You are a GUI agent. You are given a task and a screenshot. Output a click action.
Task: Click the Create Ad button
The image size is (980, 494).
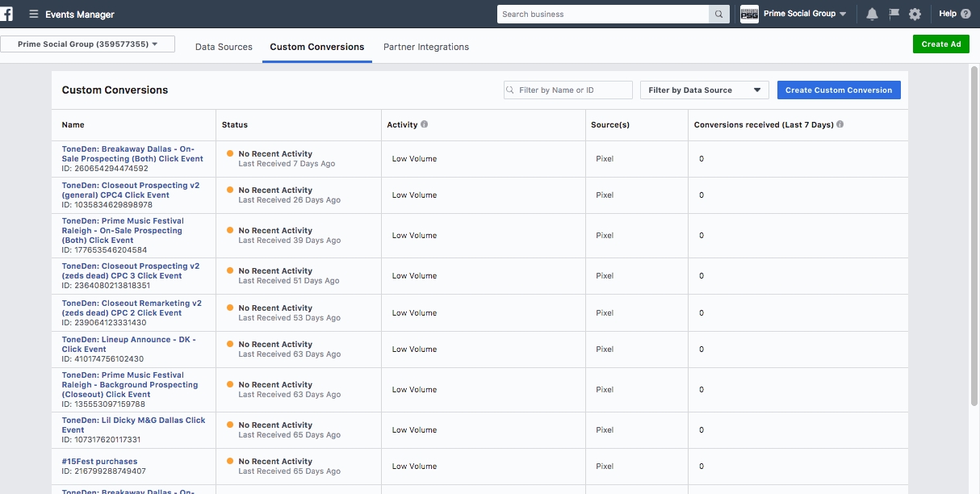click(941, 44)
